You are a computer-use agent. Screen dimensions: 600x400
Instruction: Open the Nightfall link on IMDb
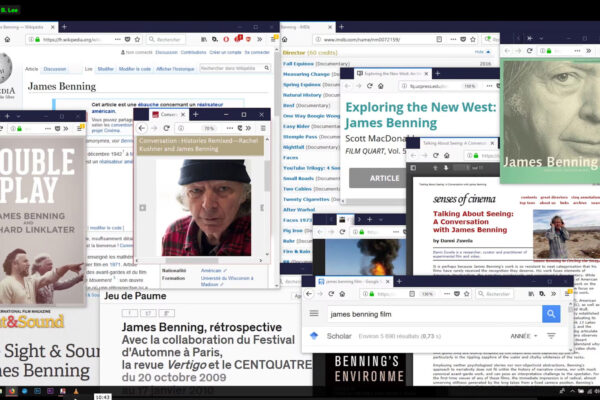[293, 147]
